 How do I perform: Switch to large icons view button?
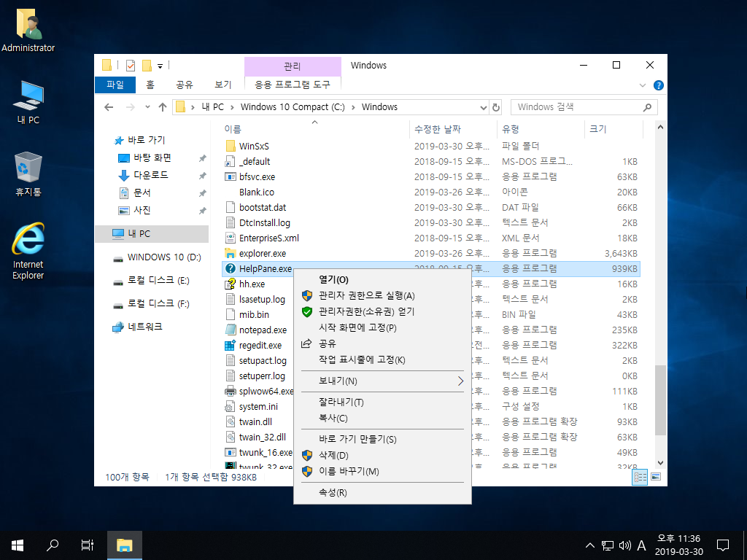pyautogui.click(x=656, y=477)
